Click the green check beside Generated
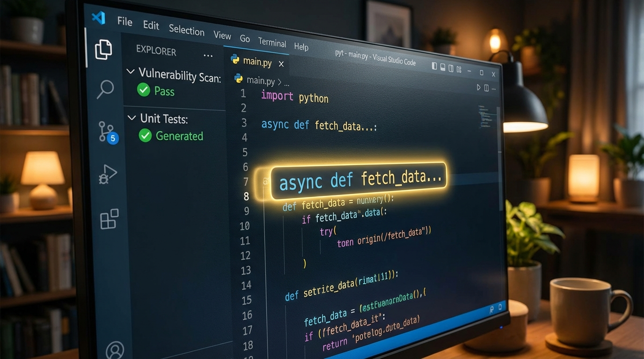Viewport: 644px width, 359px height. click(145, 136)
